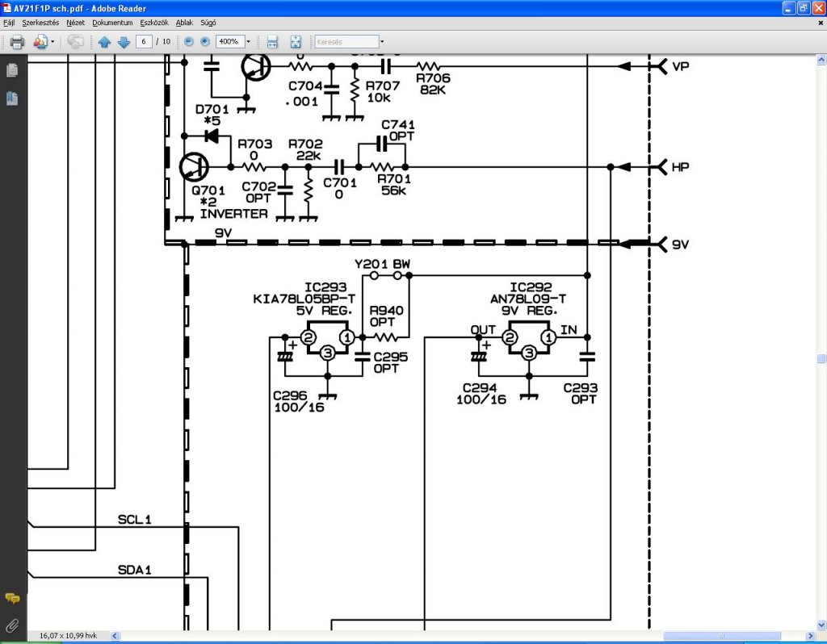The height and width of the screenshot is (644, 827).
Task: Click the fit full page icon
Action: (x=296, y=42)
